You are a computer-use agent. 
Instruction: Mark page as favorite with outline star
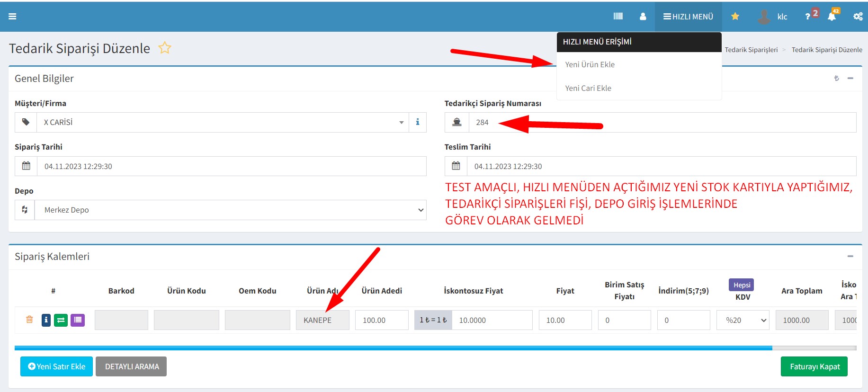pyautogui.click(x=165, y=48)
